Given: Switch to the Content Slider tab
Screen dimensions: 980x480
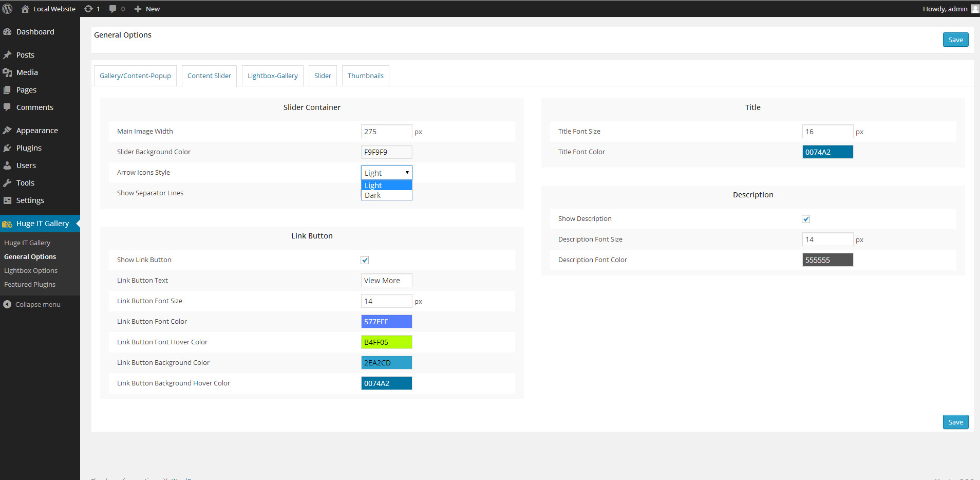Looking at the screenshot, I should 209,76.
